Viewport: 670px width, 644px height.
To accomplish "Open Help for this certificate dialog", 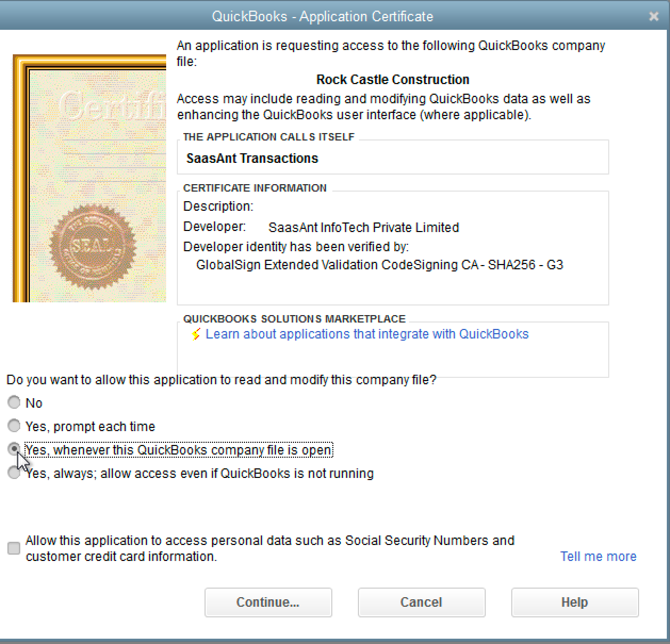I will coord(575,602).
